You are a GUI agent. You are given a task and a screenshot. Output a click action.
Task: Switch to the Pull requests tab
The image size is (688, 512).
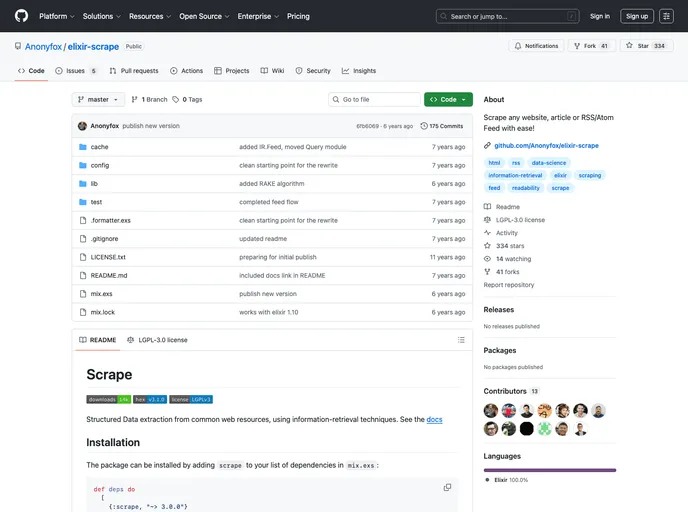133,71
